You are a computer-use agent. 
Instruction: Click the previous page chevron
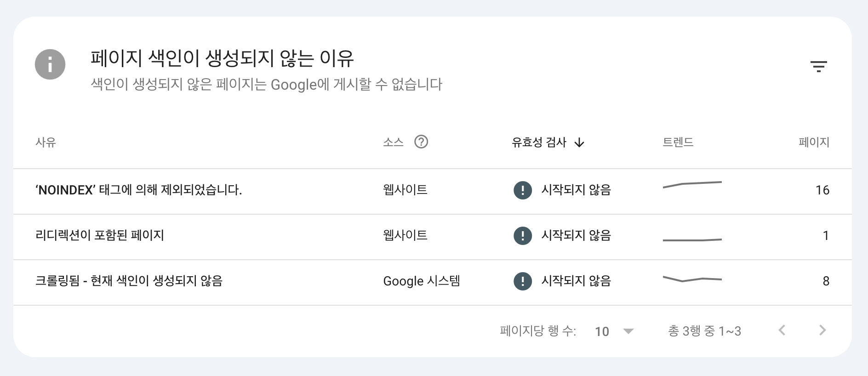782,330
